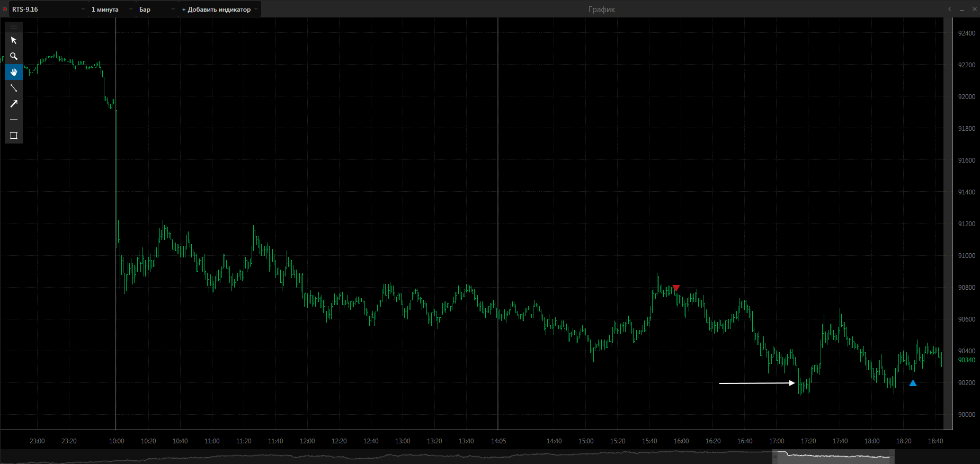Click the back chevron in title bar
Viewport: 980px width, 464px height.
(x=949, y=9)
